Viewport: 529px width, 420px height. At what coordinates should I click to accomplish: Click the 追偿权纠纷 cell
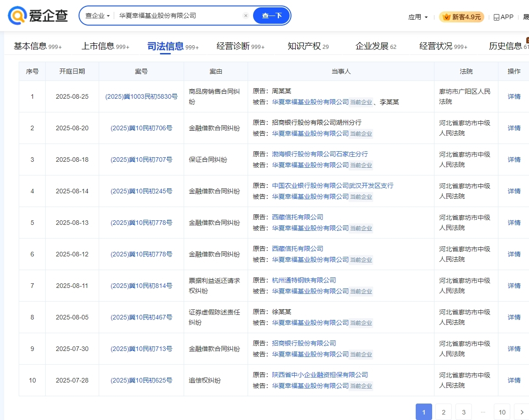[x=216, y=380]
